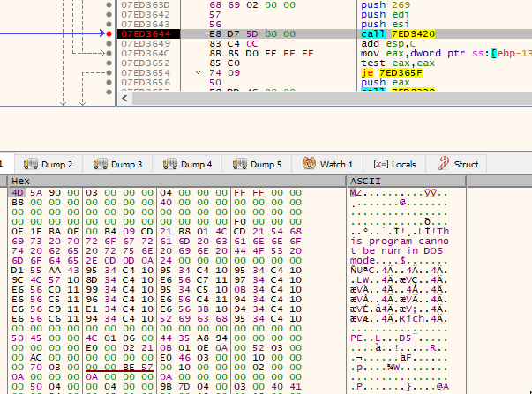The image size is (532, 394).
Task: Click the Dump 3 memory icon
Action: pyautogui.click(x=100, y=164)
